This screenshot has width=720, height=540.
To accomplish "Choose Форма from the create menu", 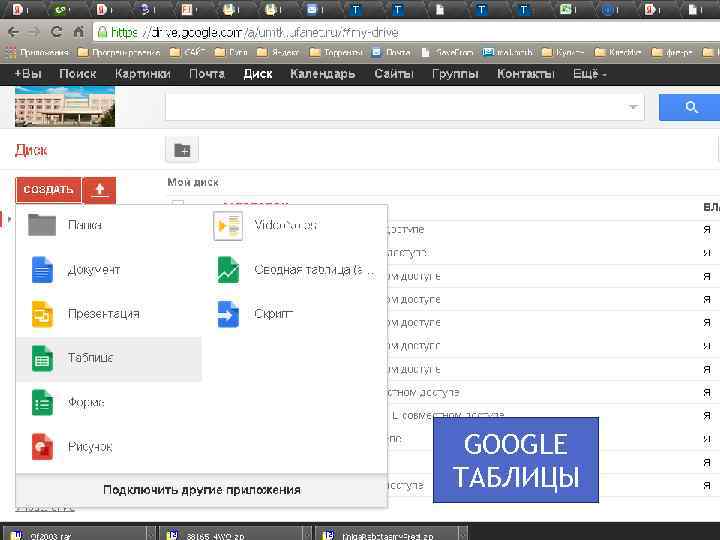I will tap(108, 403).
